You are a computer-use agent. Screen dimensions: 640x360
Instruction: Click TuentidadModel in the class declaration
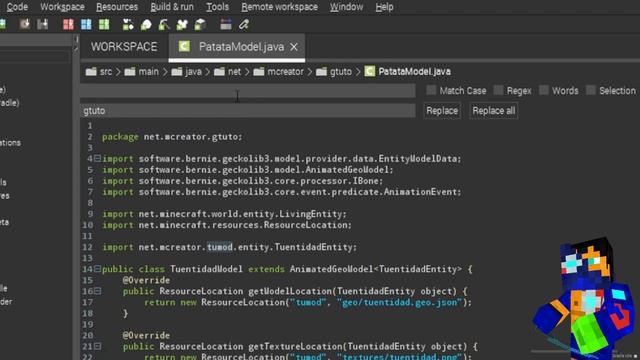tap(206, 269)
